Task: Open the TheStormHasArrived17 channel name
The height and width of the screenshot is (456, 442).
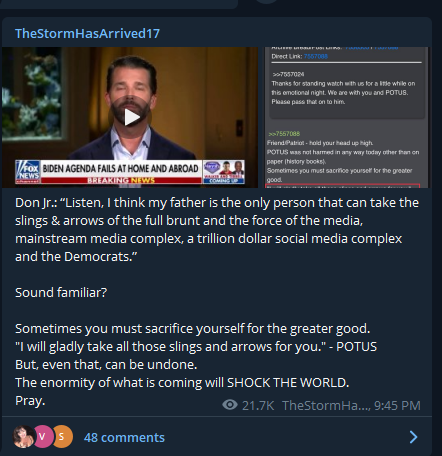Action: pos(87,33)
